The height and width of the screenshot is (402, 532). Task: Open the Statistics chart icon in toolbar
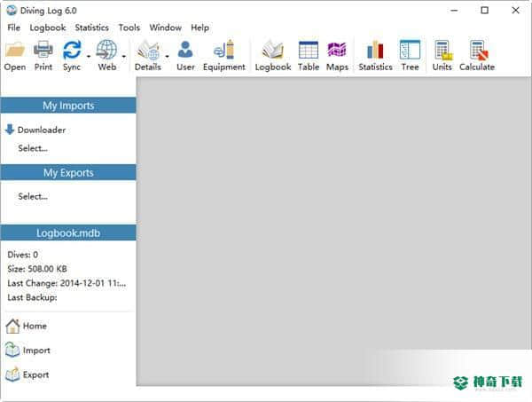[x=375, y=50]
